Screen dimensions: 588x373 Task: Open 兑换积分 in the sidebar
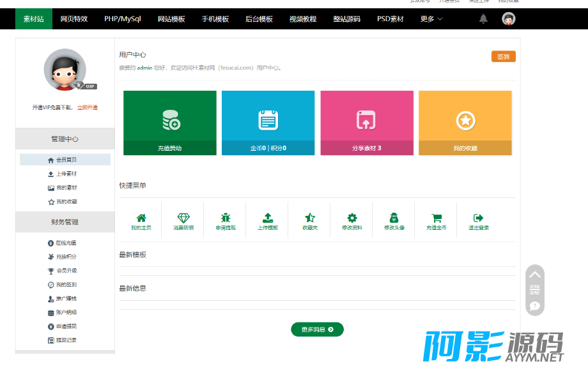pyautogui.click(x=62, y=257)
